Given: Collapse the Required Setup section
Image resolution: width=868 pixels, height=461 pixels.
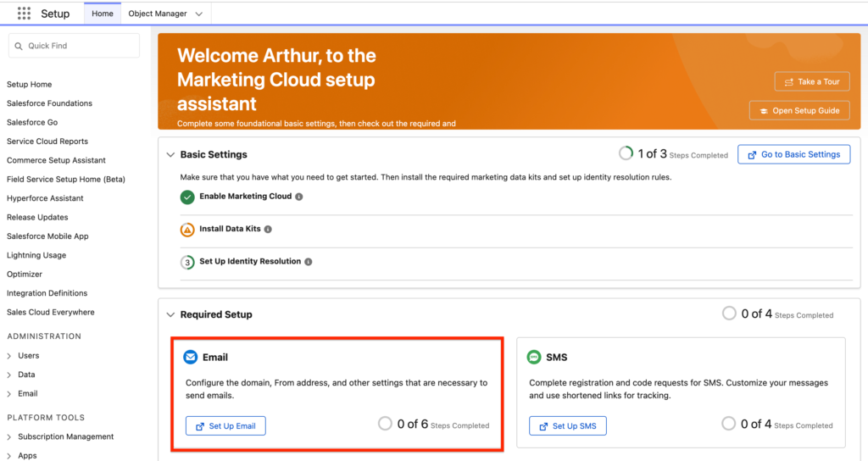Looking at the screenshot, I should pos(170,314).
